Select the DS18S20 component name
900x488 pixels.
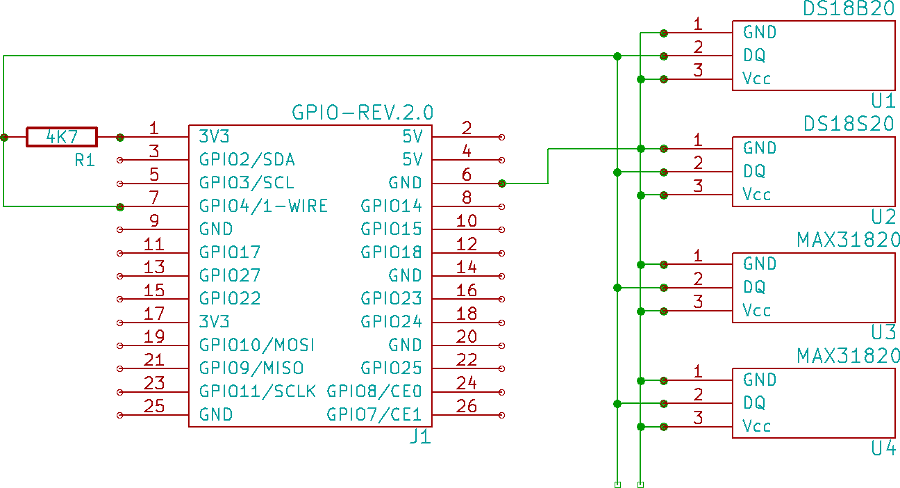pyautogui.click(x=848, y=124)
